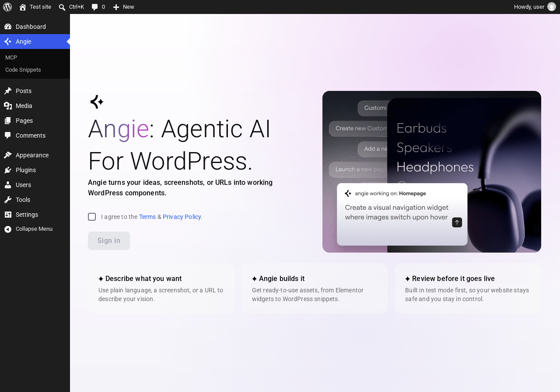Click the Collapse Menu label
Image resolution: width=560 pixels, height=392 pixels.
34,229
